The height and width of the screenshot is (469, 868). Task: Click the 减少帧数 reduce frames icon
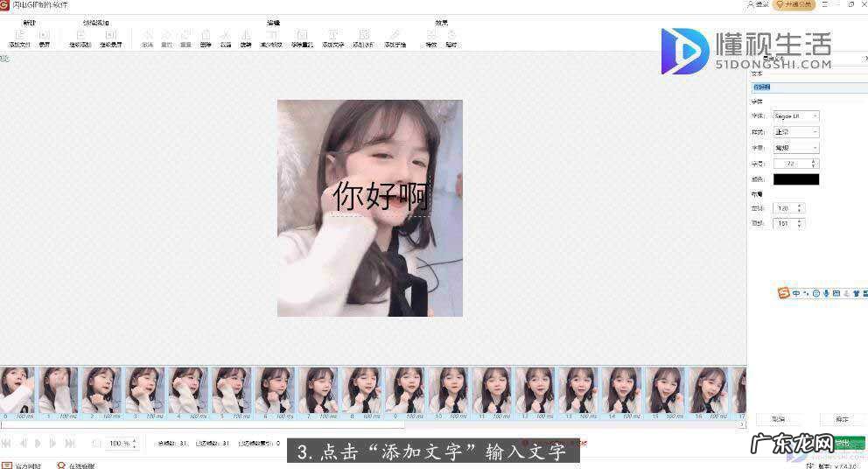271,35
